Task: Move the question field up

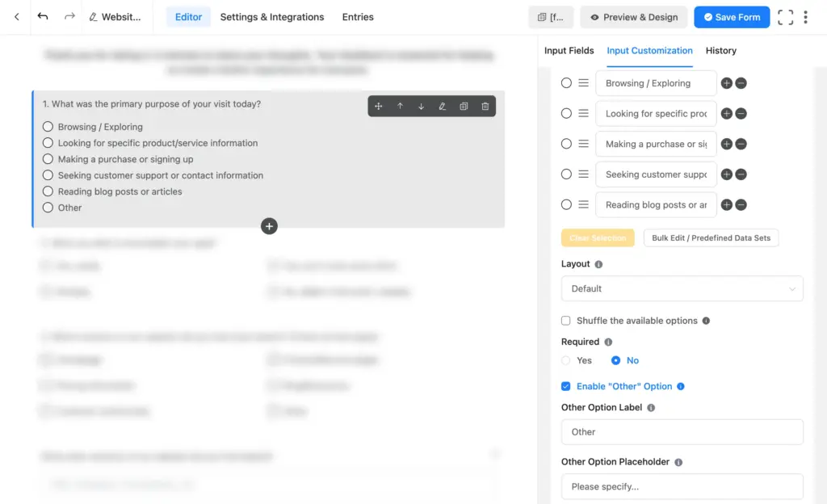Action: pos(400,106)
